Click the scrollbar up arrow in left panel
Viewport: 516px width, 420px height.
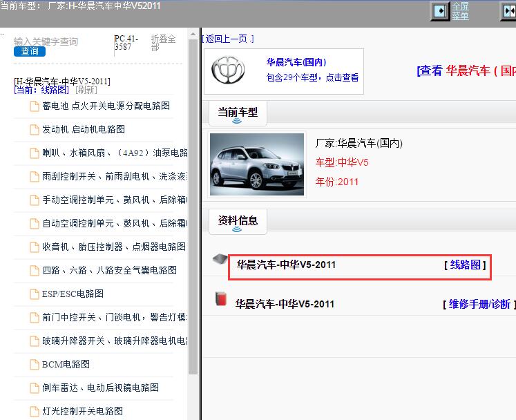[193, 34]
